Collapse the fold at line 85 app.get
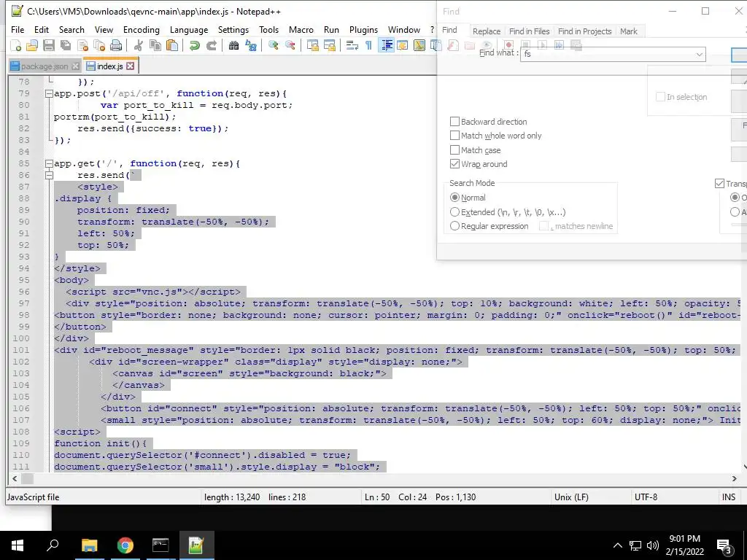The height and width of the screenshot is (560, 747). pos(49,164)
